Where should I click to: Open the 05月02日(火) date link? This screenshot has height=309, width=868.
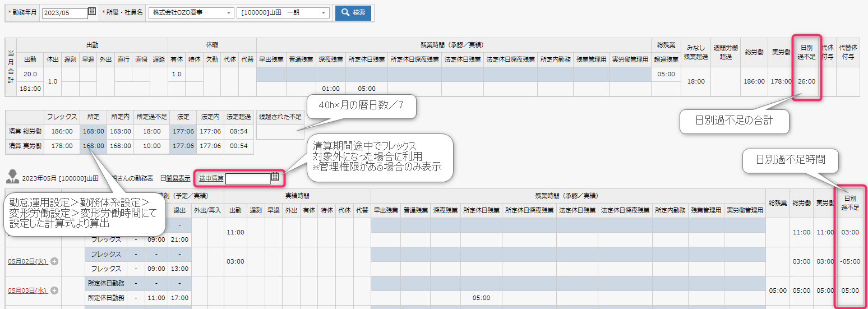[28, 262]
